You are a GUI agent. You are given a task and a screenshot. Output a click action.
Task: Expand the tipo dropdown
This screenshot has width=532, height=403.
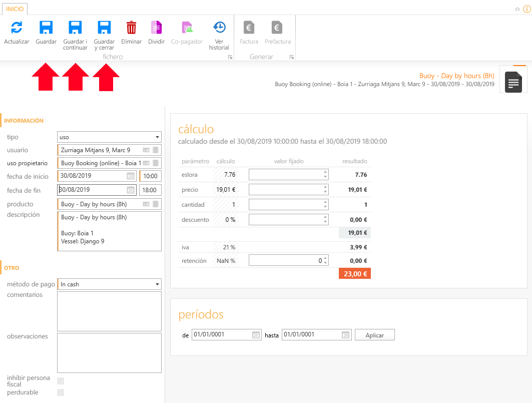pos(158,137)
